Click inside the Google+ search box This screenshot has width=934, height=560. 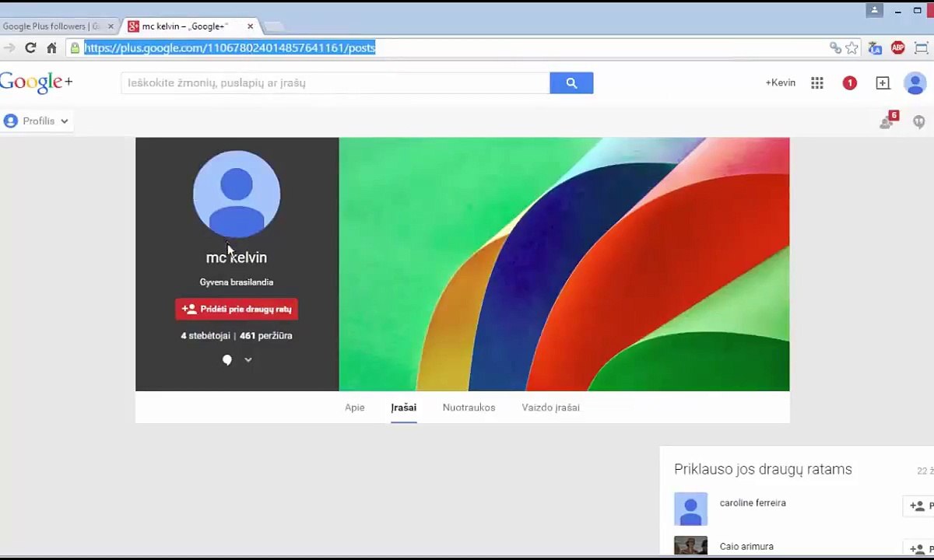[x=335, y=82]
